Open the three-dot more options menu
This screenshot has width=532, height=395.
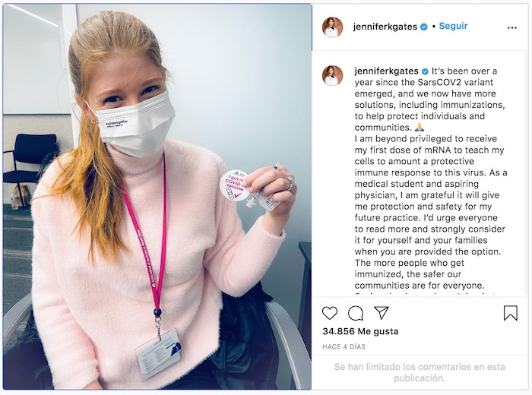pos(512,28)
